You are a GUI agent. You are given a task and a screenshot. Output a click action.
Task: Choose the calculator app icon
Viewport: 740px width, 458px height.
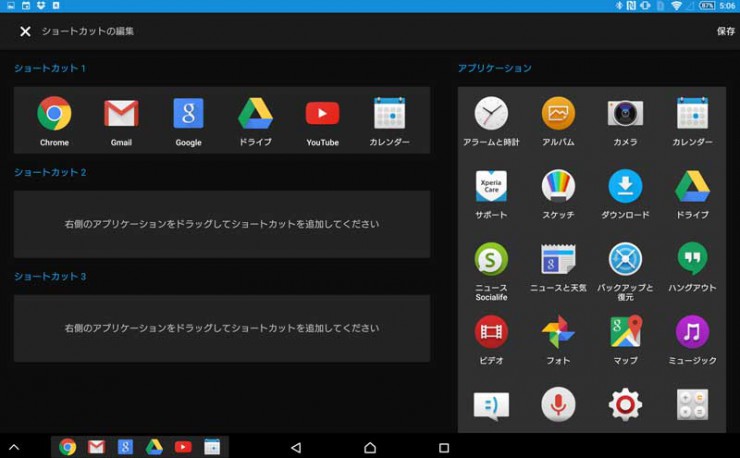pyautogui.click(x=692, y=405)
